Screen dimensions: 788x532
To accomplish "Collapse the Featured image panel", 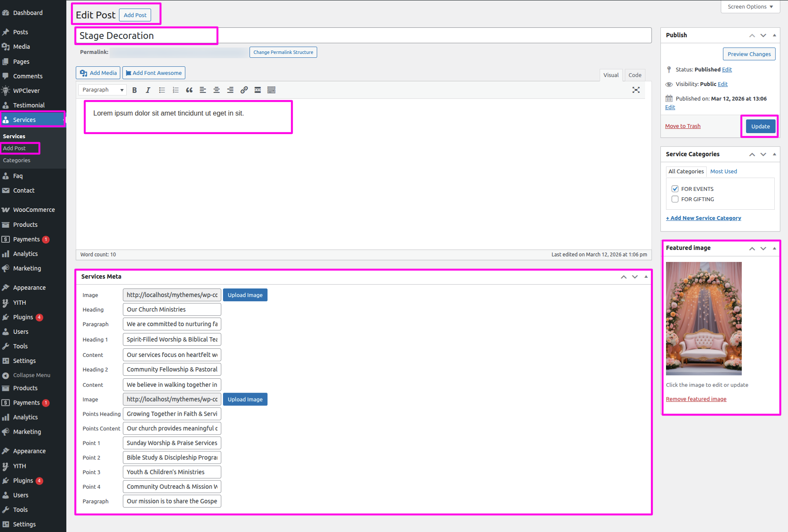I will pos(774,248).
